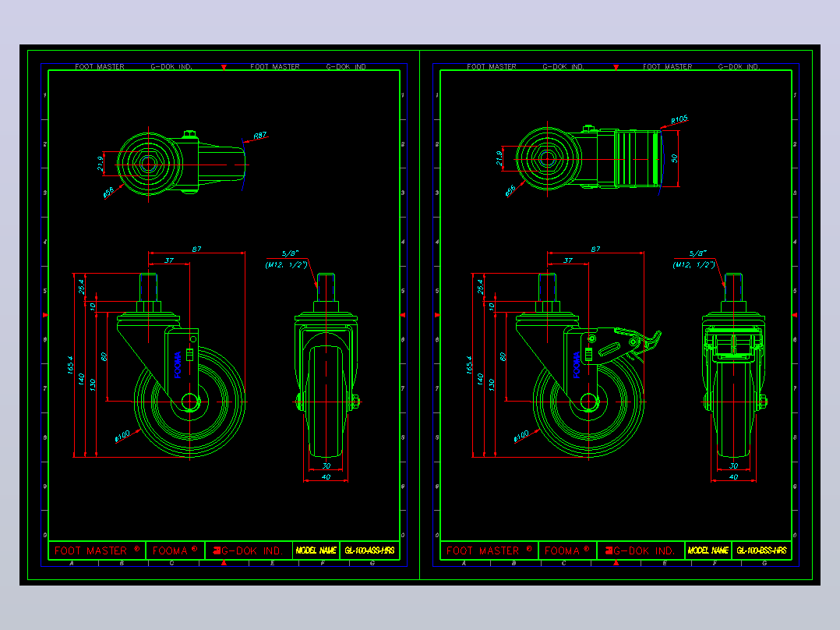The image size is (840, 630).
Task: Select the 80 dimension on the ASS-HRS sheet
Action: tap(104, 356)
